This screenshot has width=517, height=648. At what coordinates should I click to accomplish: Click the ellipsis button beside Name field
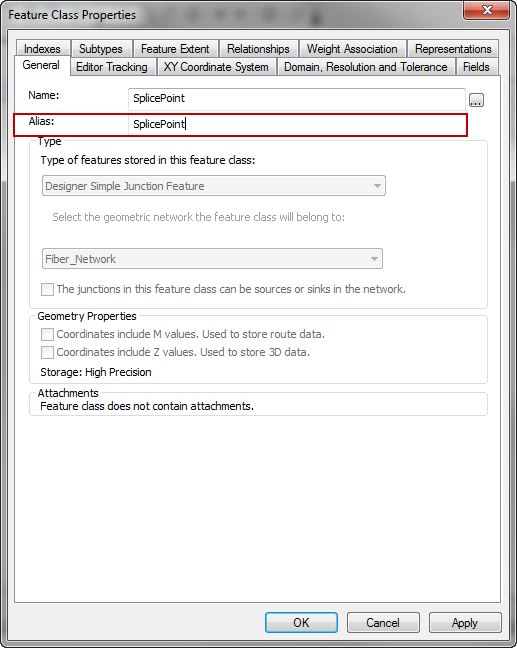pos(476,100)
